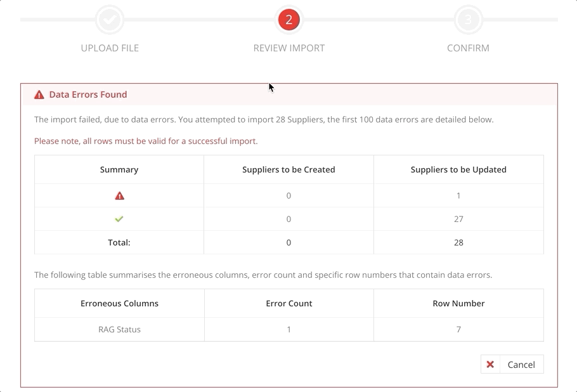Open the CONFIRM step label
The image size is (577, 392).
point(468,48)
